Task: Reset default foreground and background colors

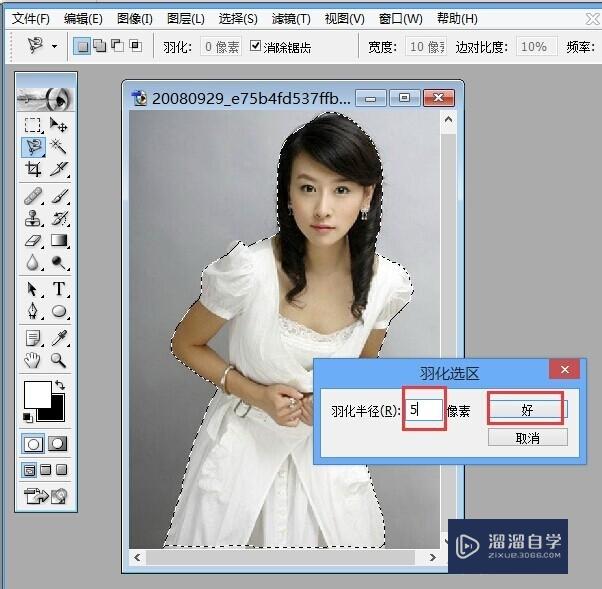Action: point(28,417)
